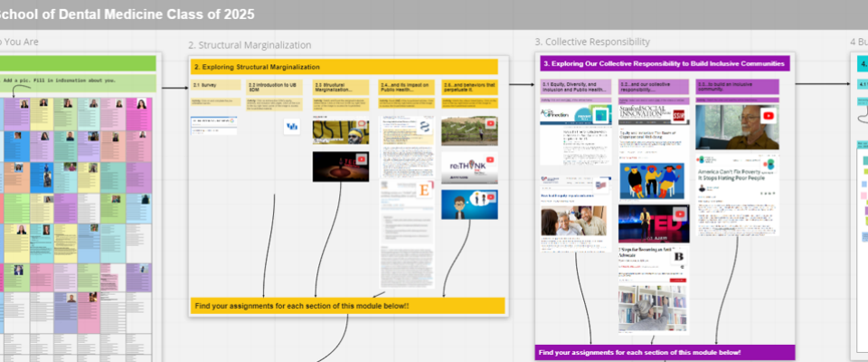
Task: Open the colorful seated people illustration thumbnail
Action: (x=653, y=181)
